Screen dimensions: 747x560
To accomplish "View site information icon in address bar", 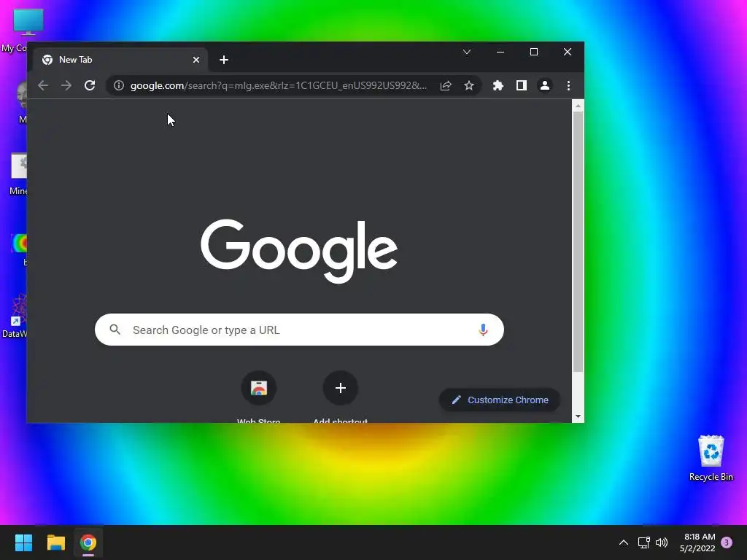I will point(119,86).
